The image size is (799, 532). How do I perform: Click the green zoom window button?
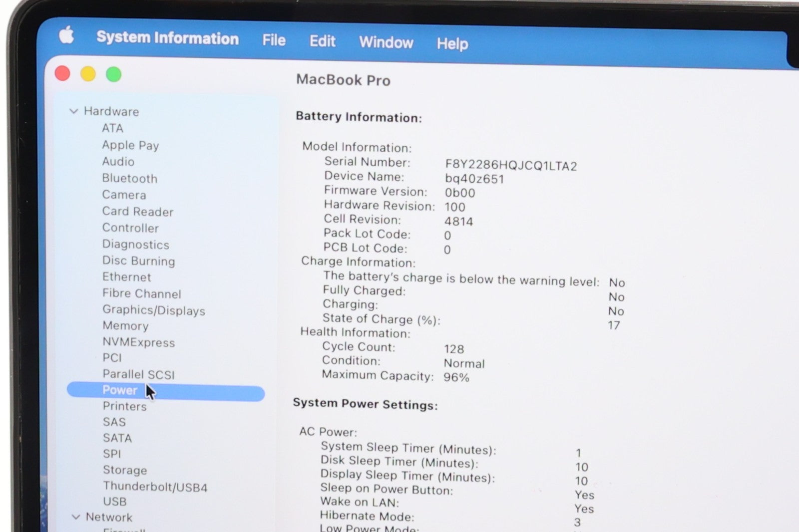click(114, 74)
